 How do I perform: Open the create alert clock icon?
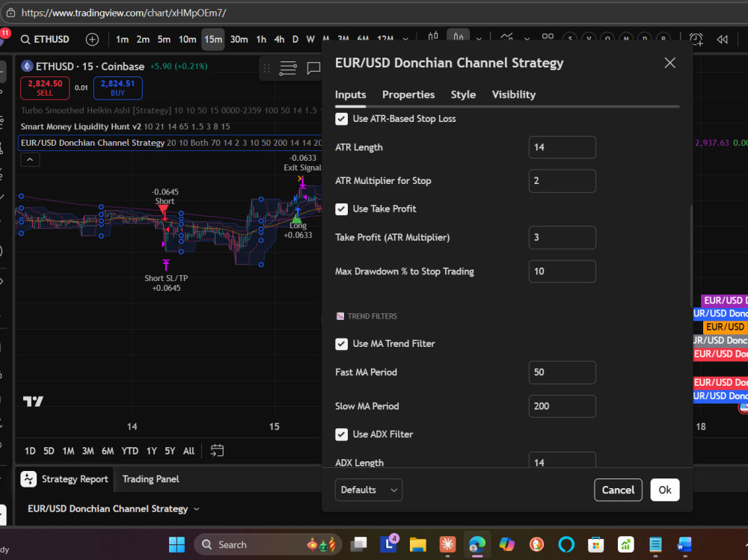(x=696, y=39)
